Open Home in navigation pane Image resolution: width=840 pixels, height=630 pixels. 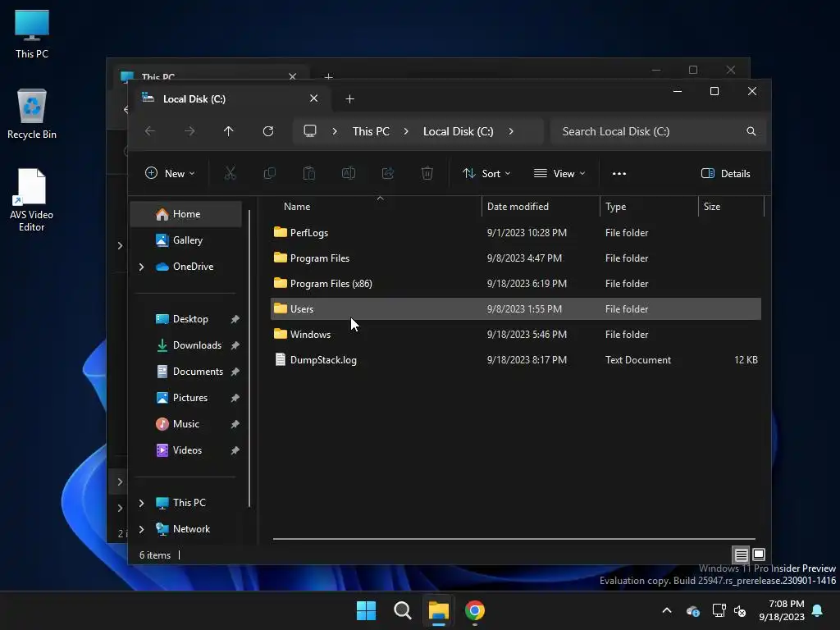(x=186, y=214)
